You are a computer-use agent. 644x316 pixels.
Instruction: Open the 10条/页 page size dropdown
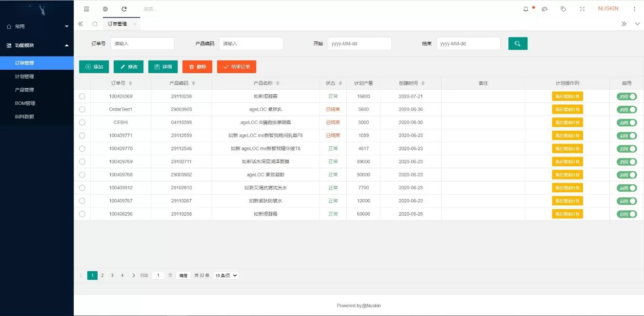[226, 276]
